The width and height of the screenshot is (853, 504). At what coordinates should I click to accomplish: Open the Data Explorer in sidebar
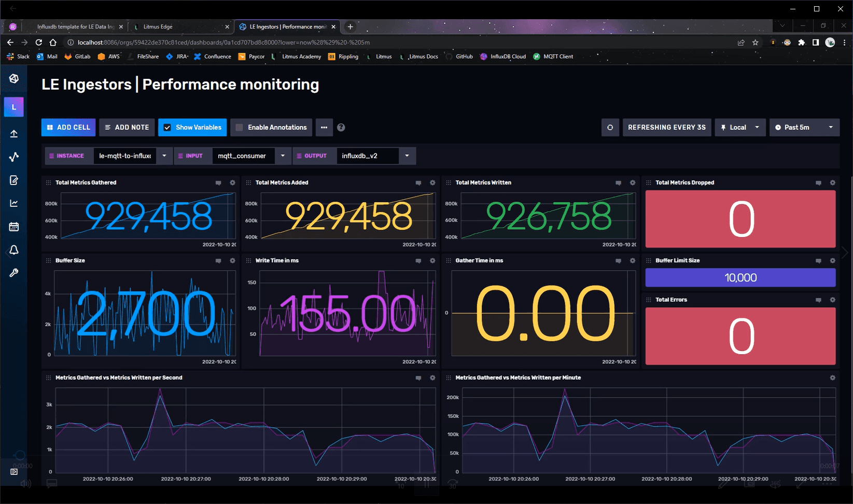pyautogui.click(x=13, y=157)
